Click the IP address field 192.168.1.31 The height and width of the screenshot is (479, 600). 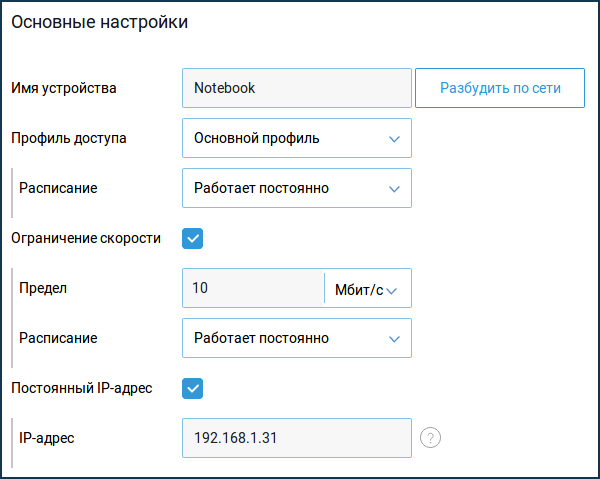coord(296,438)
